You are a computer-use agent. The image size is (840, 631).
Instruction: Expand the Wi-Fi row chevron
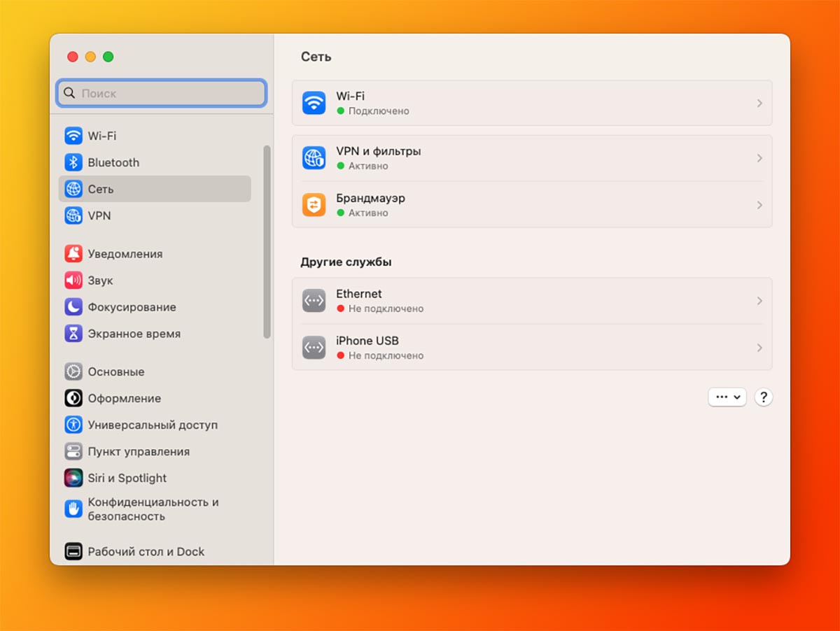[759, 103]
